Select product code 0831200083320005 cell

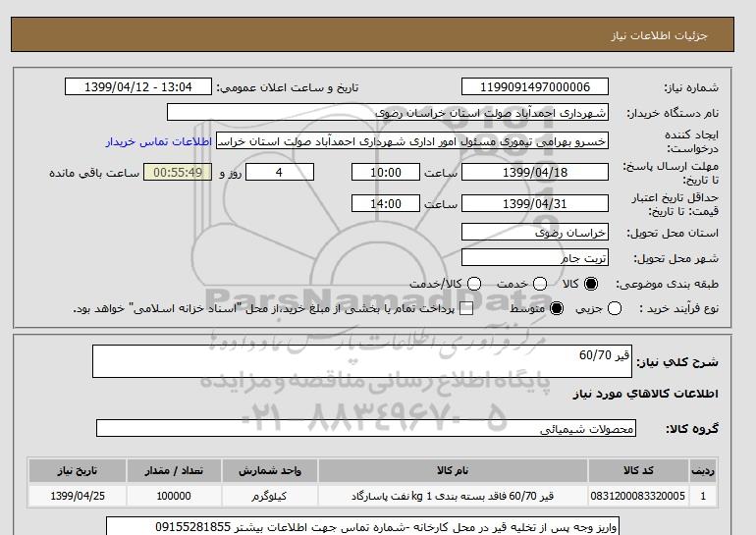click(x=638, y=496)
